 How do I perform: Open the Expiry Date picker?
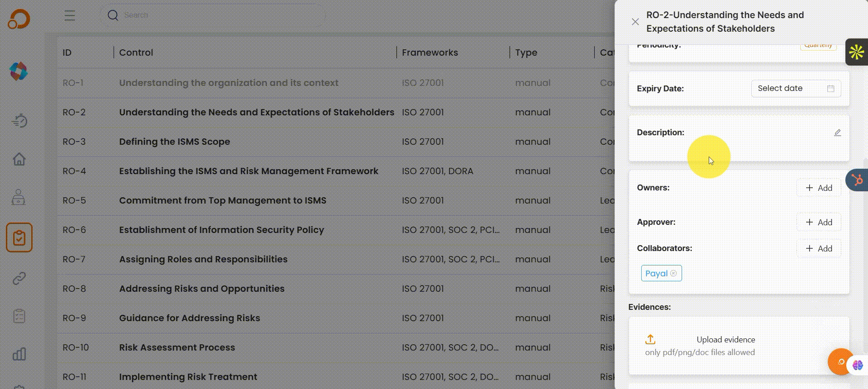click(x=790, y=89)
